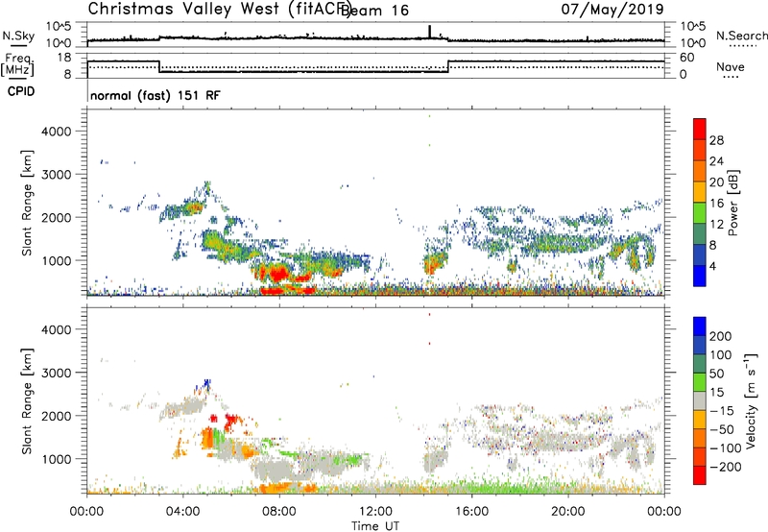Image resolution: width=768 pixels, height=532 pixels.
Task: Select the 'N.Search' legend label
Action: tap(741, 36)
